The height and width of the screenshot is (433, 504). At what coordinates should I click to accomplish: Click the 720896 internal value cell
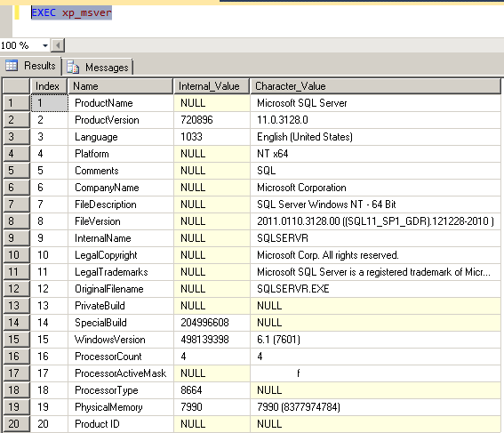212,120
